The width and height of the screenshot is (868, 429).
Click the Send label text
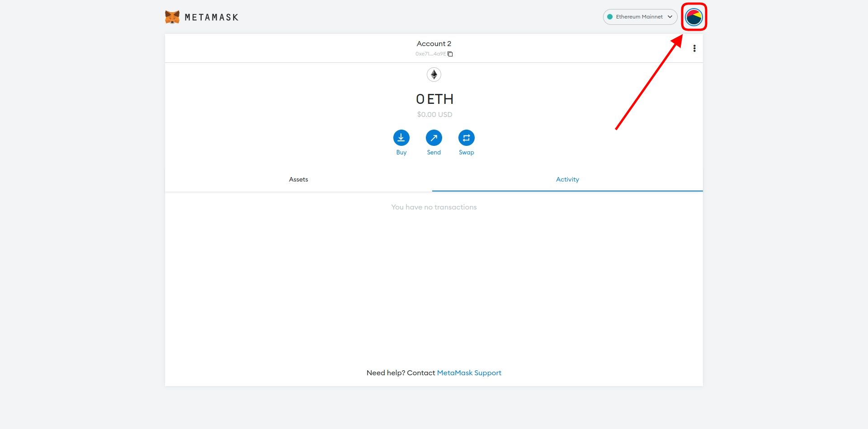tap(434, 153)
